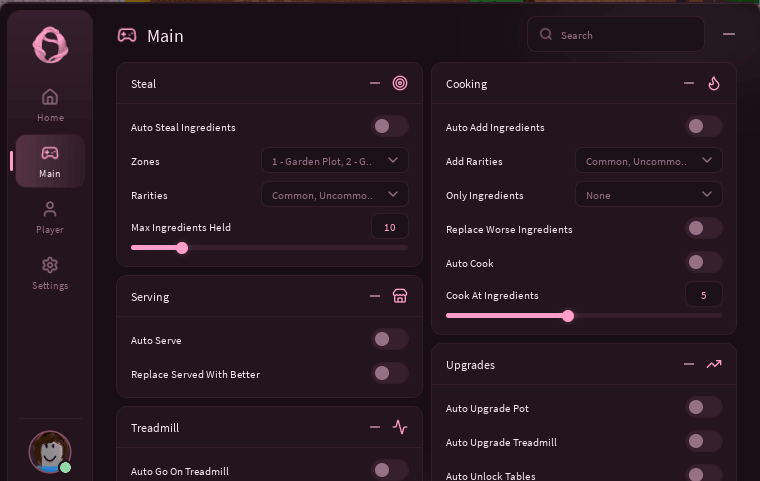Click the shop icon in Serving panel
The image size is (760, 481).
[400, 296]
